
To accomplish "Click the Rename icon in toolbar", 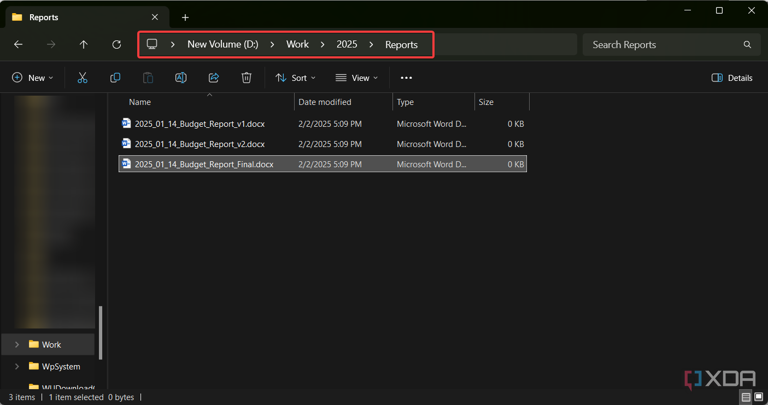I will (181, 78).
